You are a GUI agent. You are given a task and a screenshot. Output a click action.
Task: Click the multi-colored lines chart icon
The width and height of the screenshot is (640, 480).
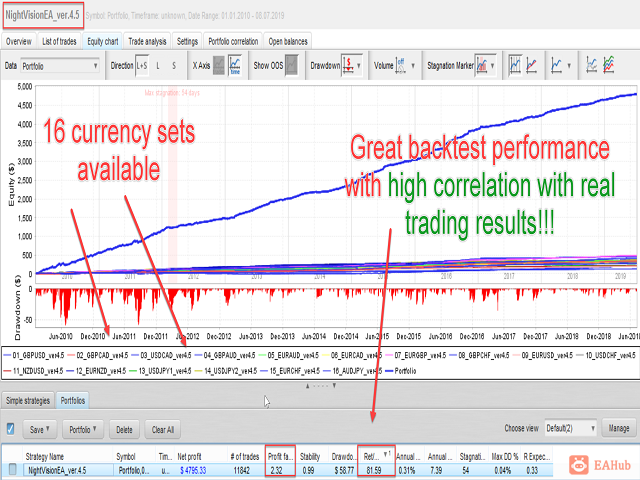point(609,65)
